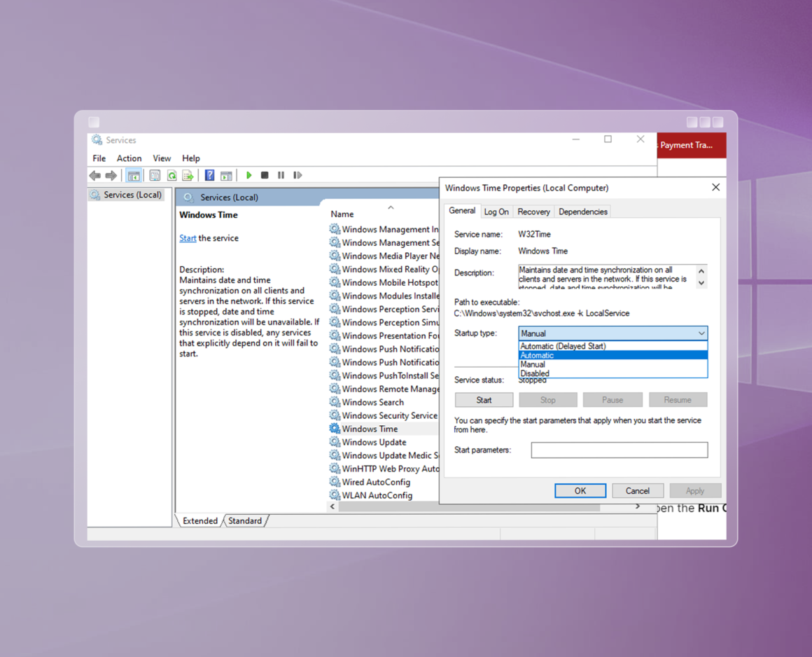Open properties using the properties toolbar icon

coord(155,175)
